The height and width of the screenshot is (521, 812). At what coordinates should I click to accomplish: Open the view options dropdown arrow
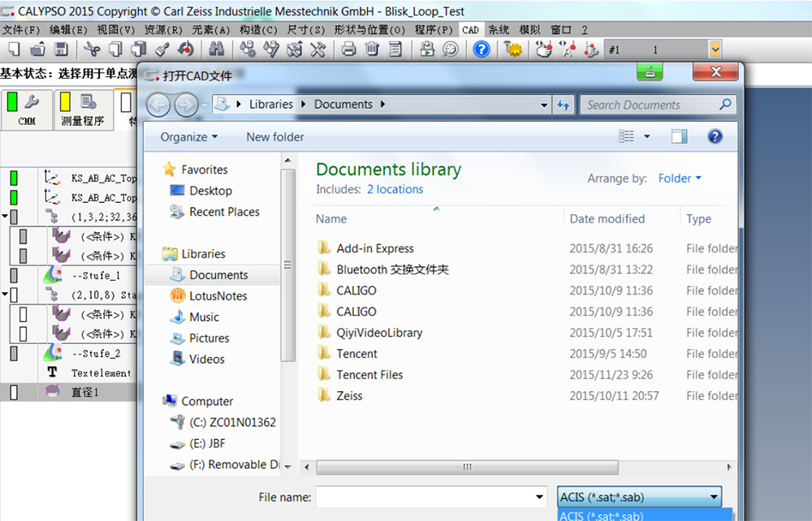click(647, 136)
